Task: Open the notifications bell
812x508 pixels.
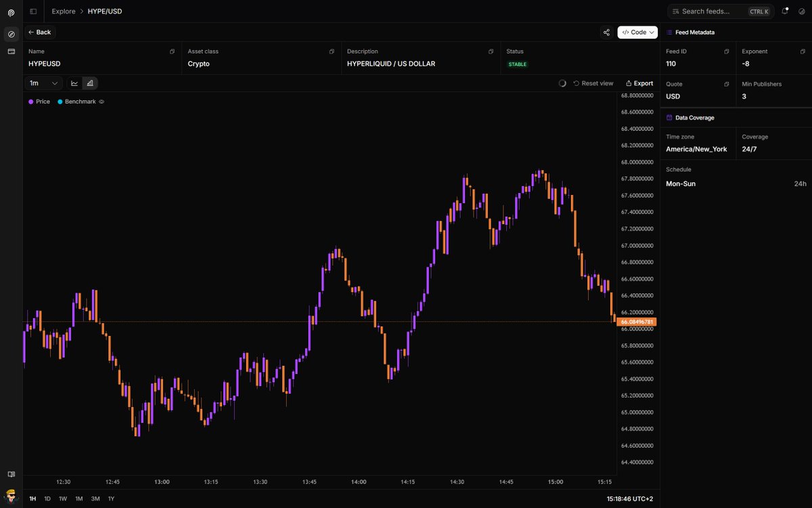Action: pyautogui.click(x=785, y=12)
